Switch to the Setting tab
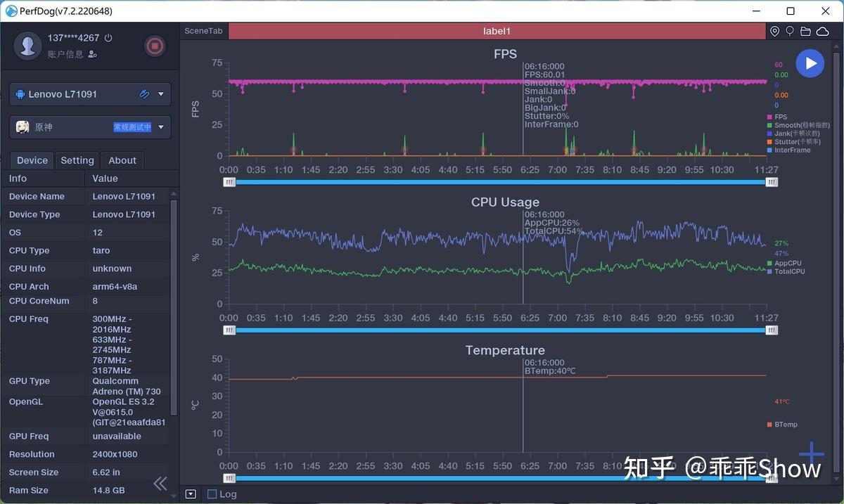The height and width of the screenshot is (504, 844). pos(77,160)
